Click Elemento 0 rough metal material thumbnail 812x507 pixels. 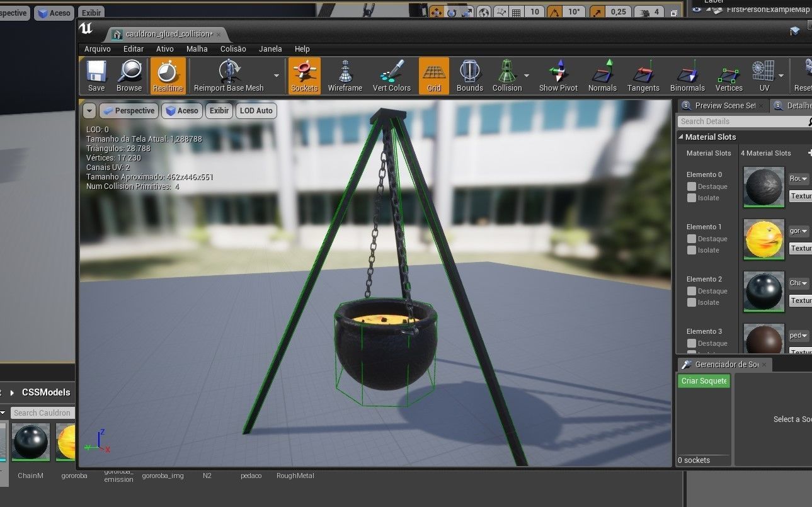tap(764, 187)
